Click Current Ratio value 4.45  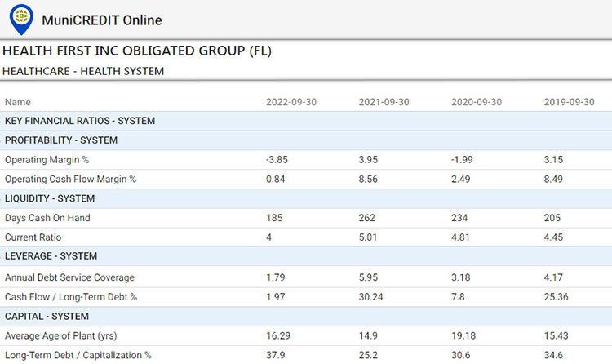[553, 237]
